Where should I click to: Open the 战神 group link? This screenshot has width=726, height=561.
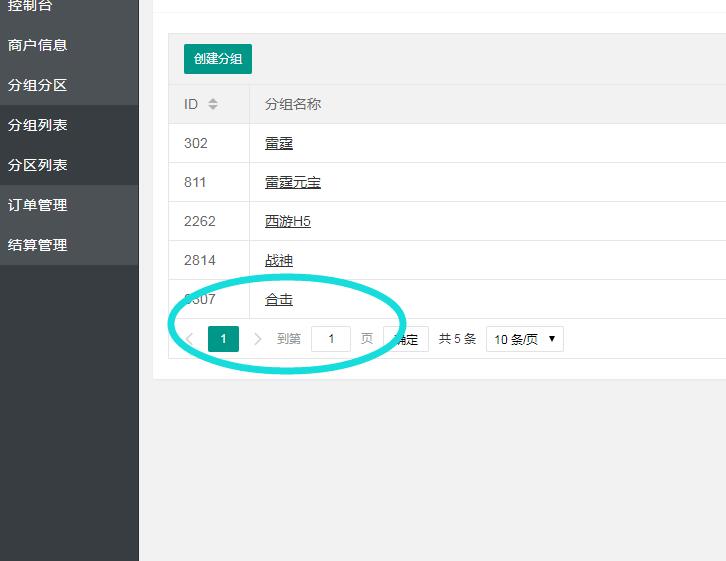coord(279,260)
